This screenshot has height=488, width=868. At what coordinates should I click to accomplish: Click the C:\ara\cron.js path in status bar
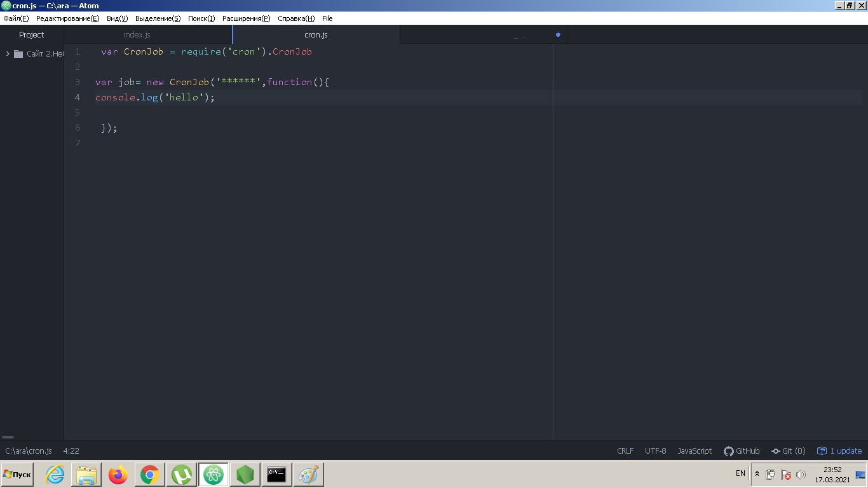[x=29, y=451]
